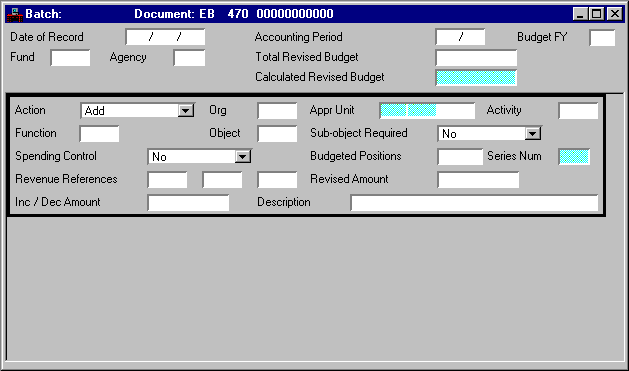This screenshot has height=371, width=629.
Task: Click the Activity input box
Action: (x=578, y=111)
